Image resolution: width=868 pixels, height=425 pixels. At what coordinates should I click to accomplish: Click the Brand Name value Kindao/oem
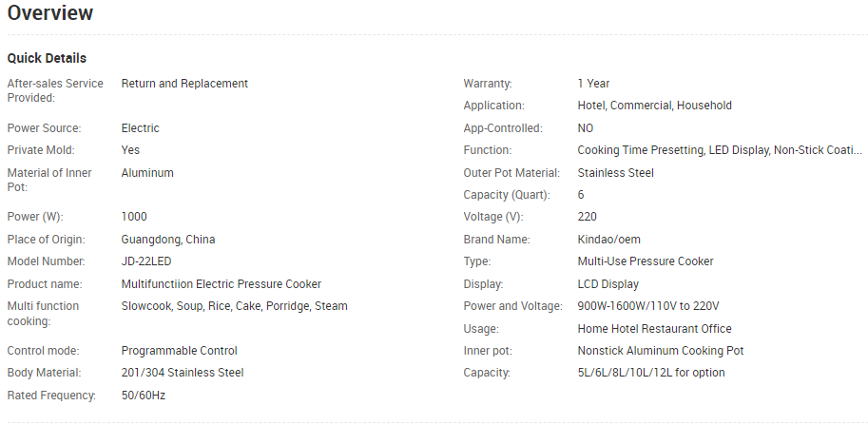click(x=608, y=240)
